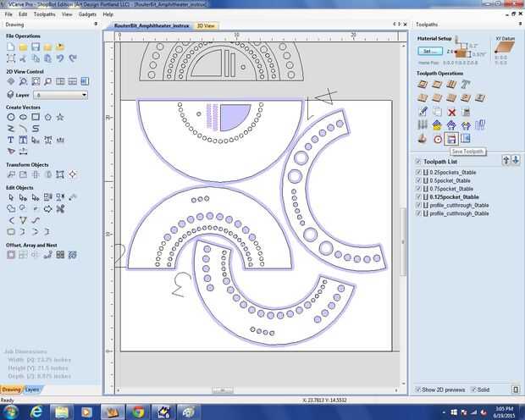Open Windows Explorer folder from taskbar

pyautogui.click(x=62, y=412)
